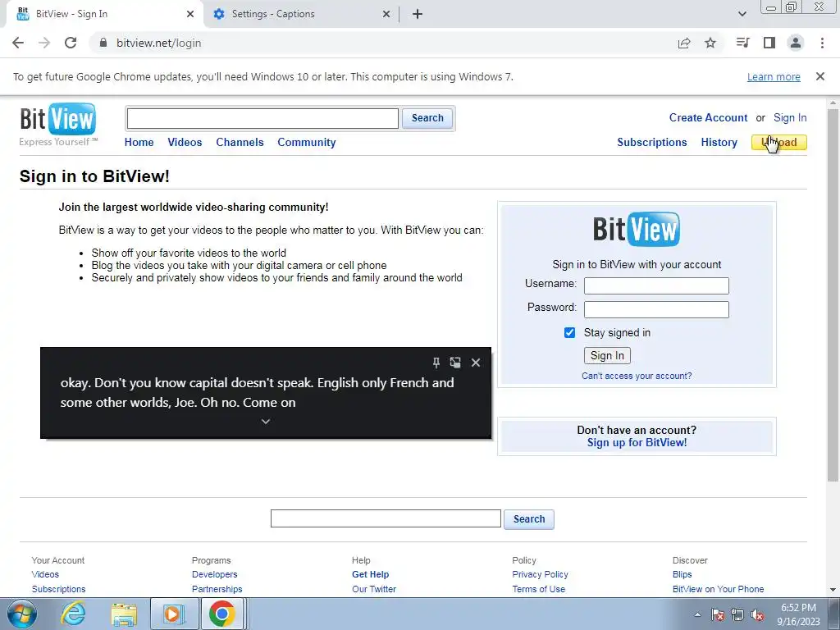Viewport: 840px width, 630px height.
Task: Click the padlock site info icon
Action: click(103, 43)
